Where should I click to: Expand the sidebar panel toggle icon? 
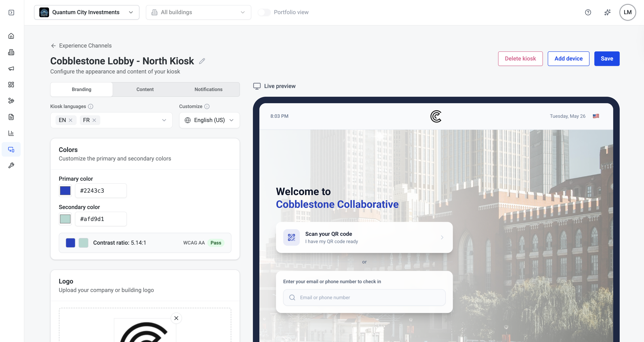11,13
